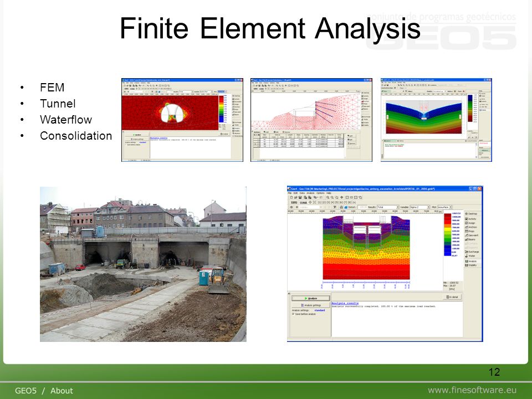Click www.finesoftware.eu link in footer
This screenshot has height=399, width=532.
point(472,390)
